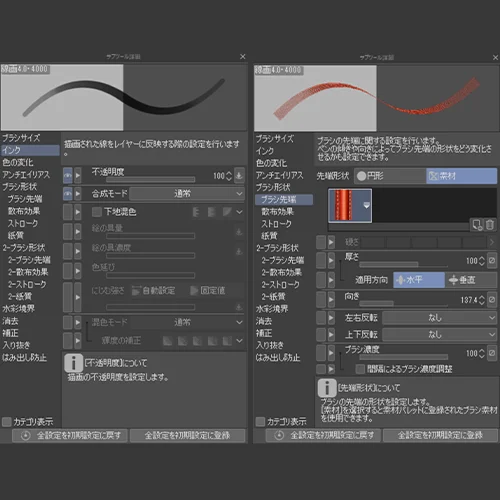This screenshot has height=500, width=500.
Task: Choose the 固定値 option for にじむ強さ
Action: [x=207, y=290]
